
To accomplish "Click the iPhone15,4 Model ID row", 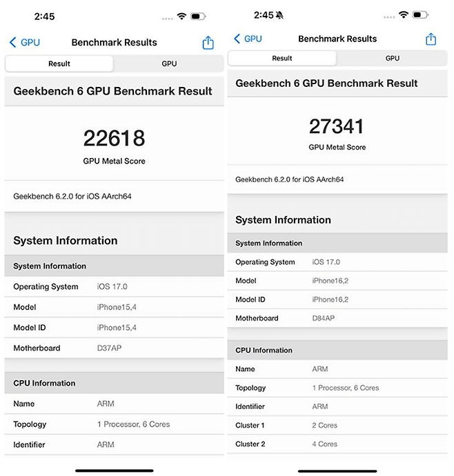I will [x=114, y=328].
